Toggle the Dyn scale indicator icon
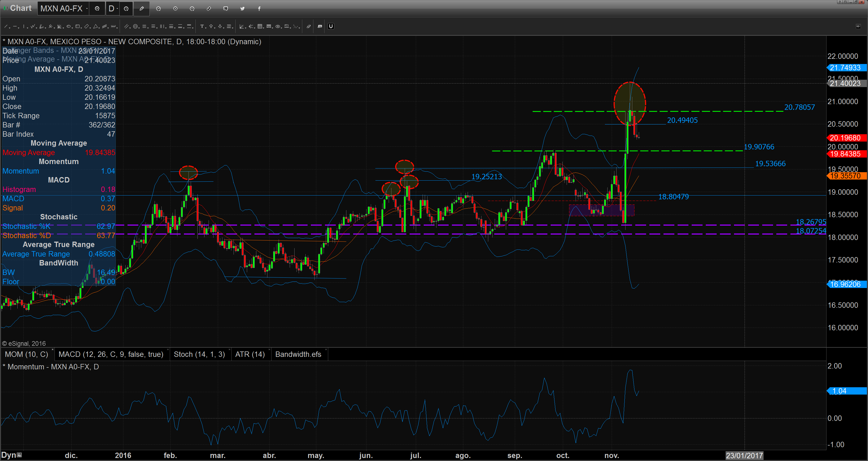Image resolution: width=868 pixels, height=461 pixels. (20, 455)
